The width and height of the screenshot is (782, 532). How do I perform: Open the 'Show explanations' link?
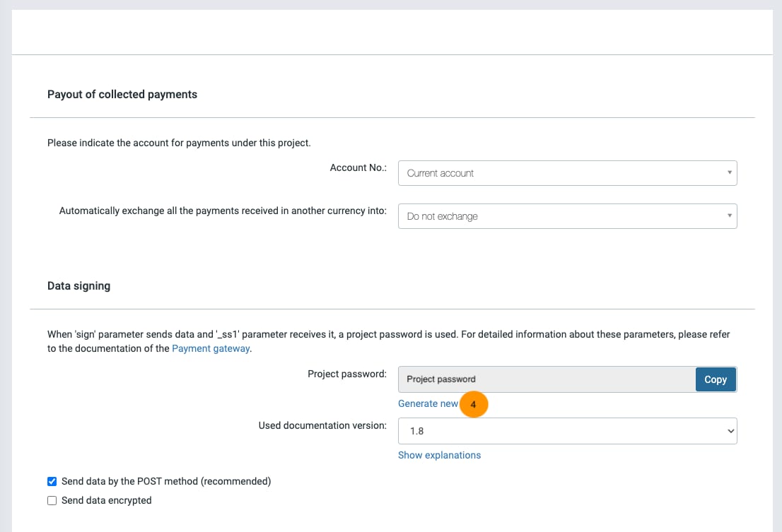(439, 455)
